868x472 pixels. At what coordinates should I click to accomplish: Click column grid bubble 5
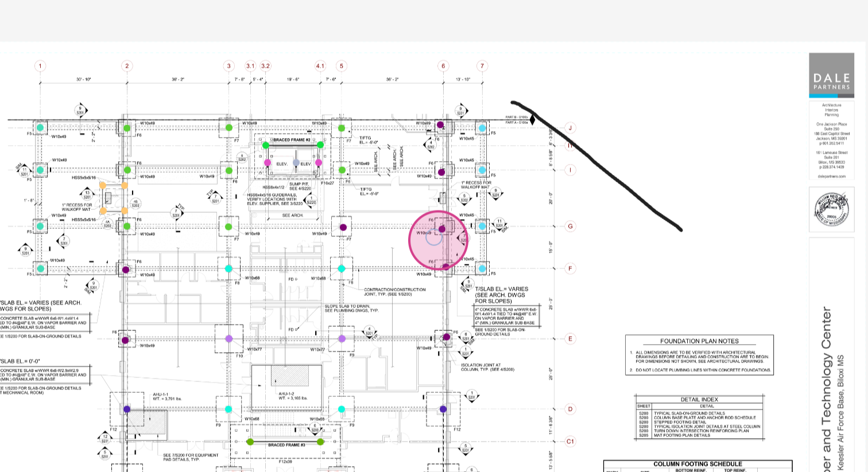[x=342, y=66]
